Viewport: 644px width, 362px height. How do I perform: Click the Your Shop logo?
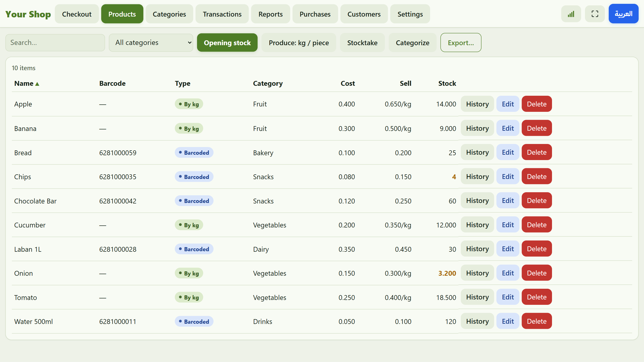point(28,14)
